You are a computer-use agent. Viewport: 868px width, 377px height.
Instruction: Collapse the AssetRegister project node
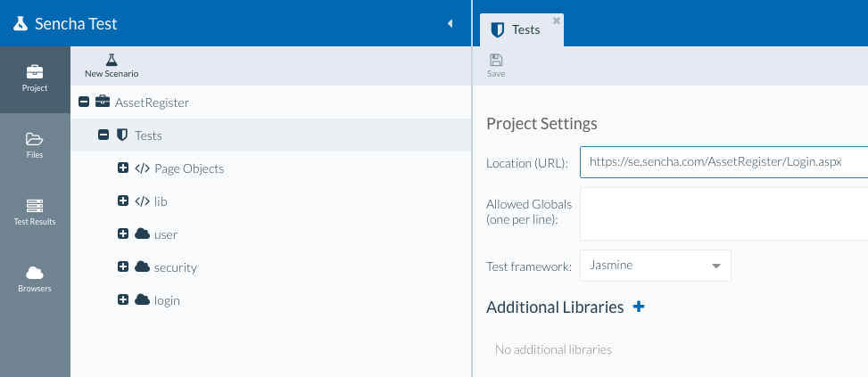coord(84,102)
